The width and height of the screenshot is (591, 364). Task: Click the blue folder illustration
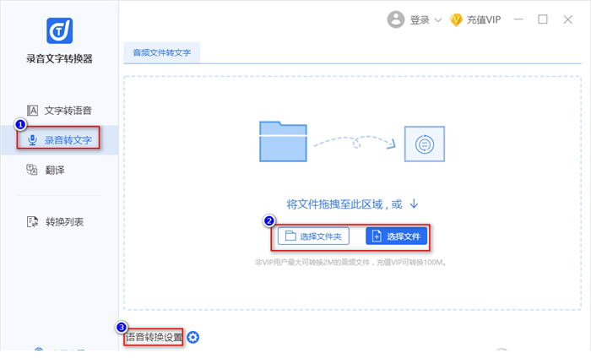point(283,141)
